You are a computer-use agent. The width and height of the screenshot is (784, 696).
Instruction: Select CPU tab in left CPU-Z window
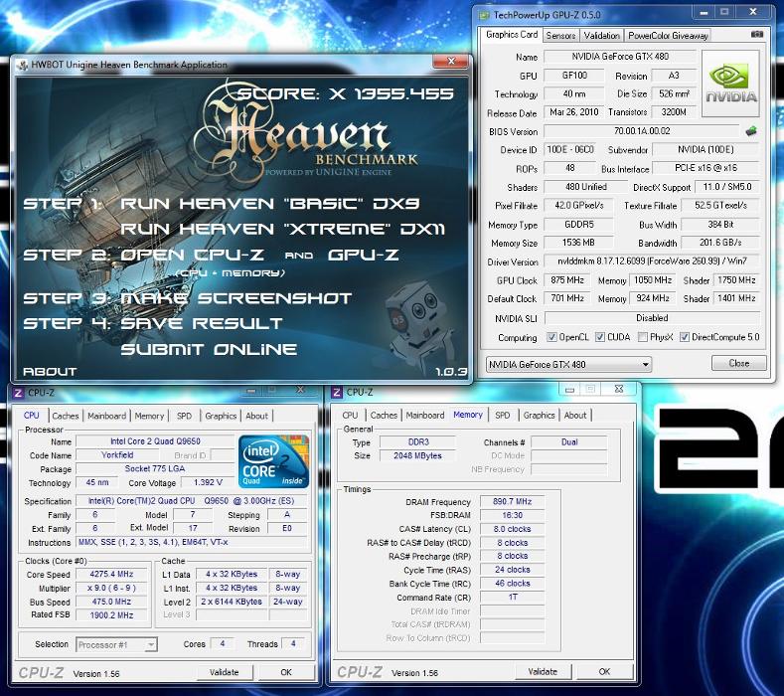pyautogui.click(x=31, y=416)
